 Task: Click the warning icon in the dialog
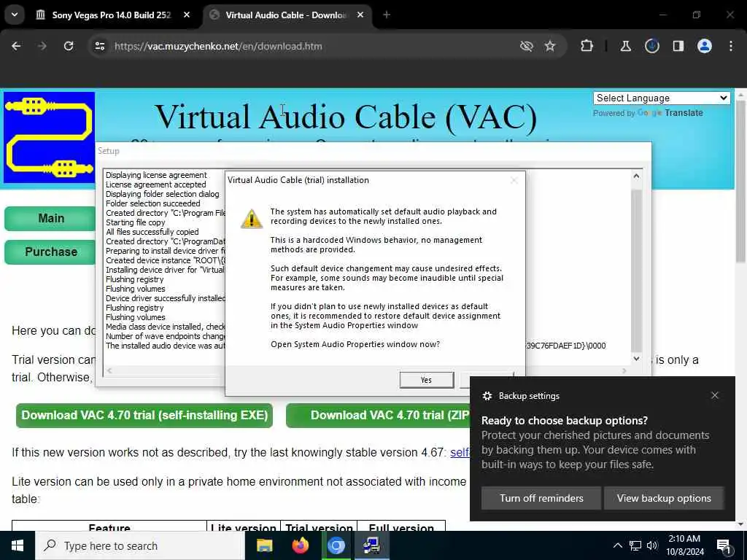(251, 219)
